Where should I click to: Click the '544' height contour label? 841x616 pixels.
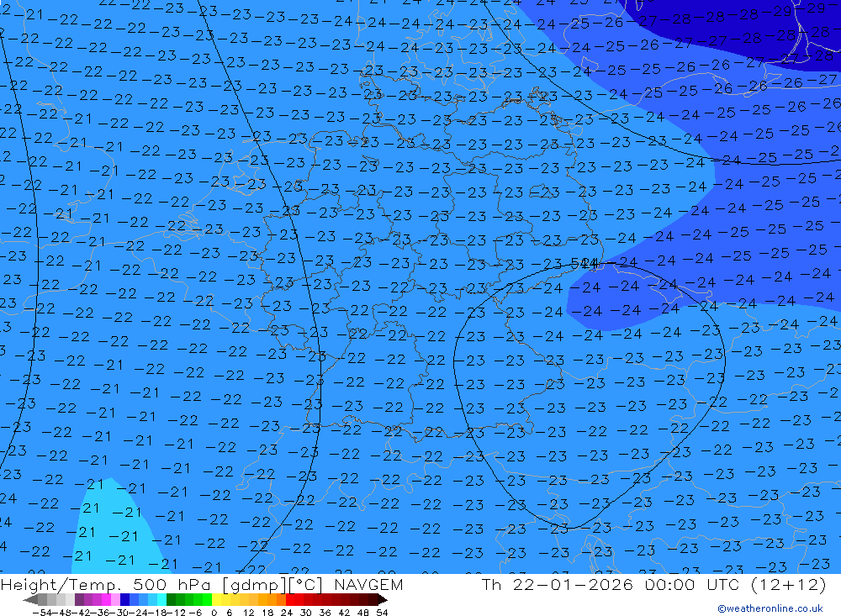coord(584,264)
